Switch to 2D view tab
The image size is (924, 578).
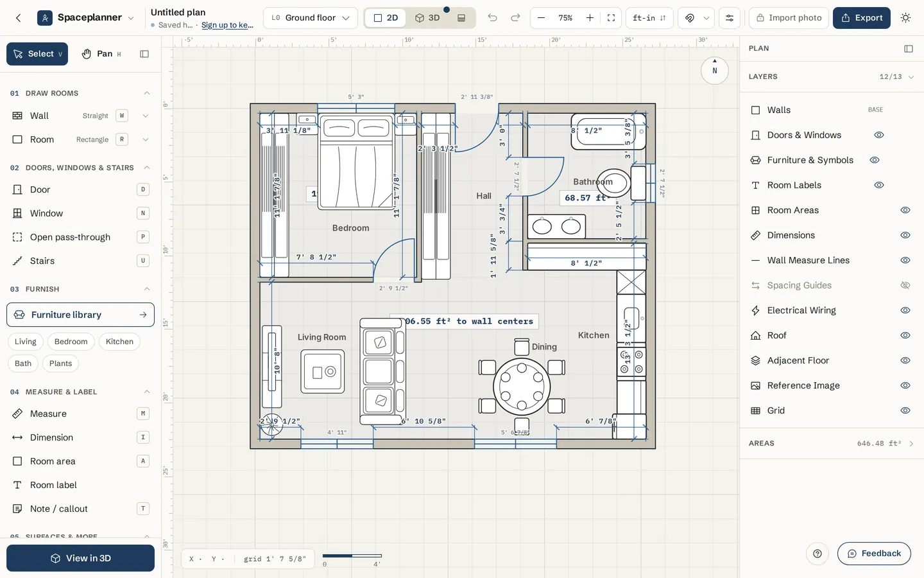tap(386, 18)
